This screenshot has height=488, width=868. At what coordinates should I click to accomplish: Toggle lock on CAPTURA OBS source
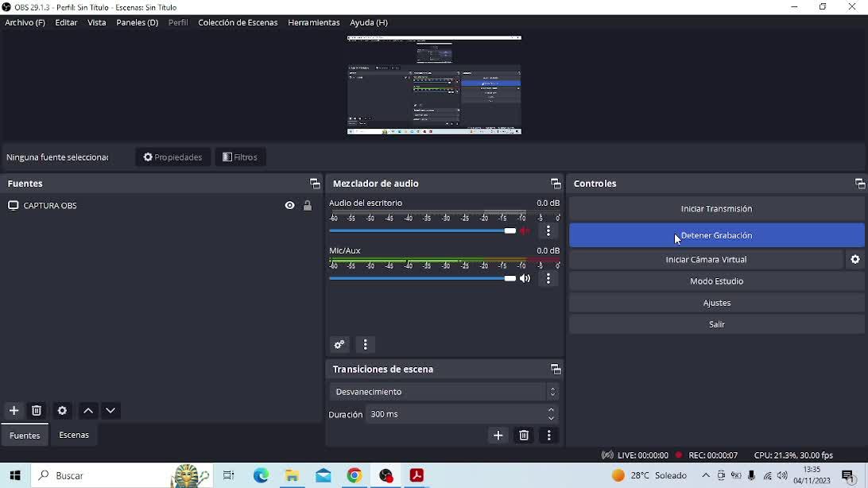pos(308,206)
